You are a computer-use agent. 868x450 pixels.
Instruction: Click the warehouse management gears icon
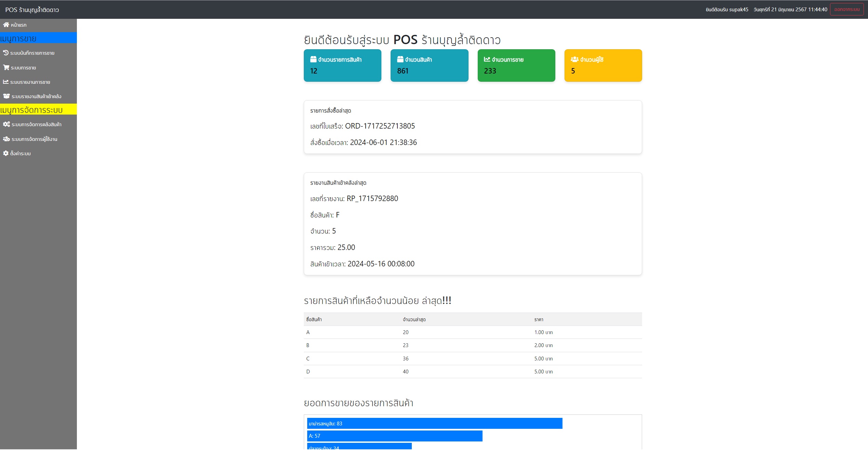click(x=6, y=124)
